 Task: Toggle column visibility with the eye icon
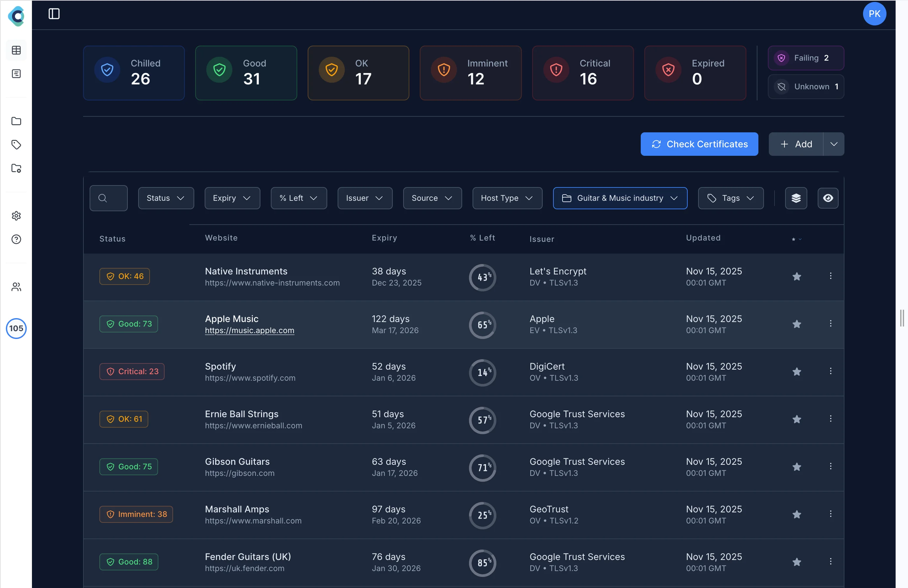pos(828,198)
